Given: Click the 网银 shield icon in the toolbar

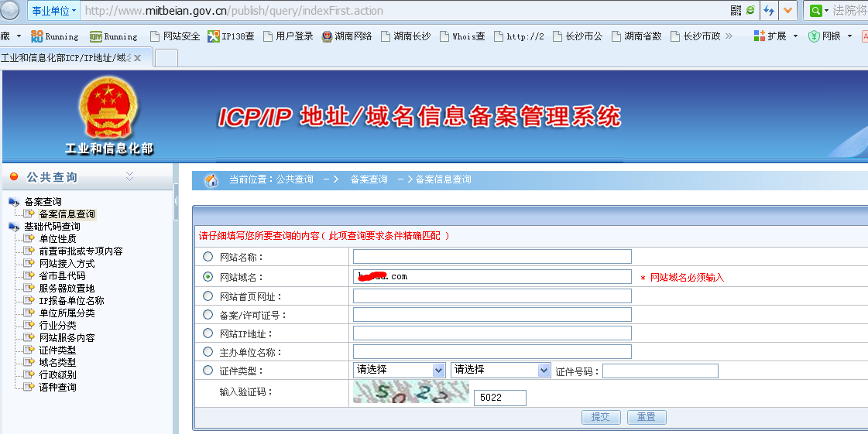Looking at the screenshot, I should point(814,36).
